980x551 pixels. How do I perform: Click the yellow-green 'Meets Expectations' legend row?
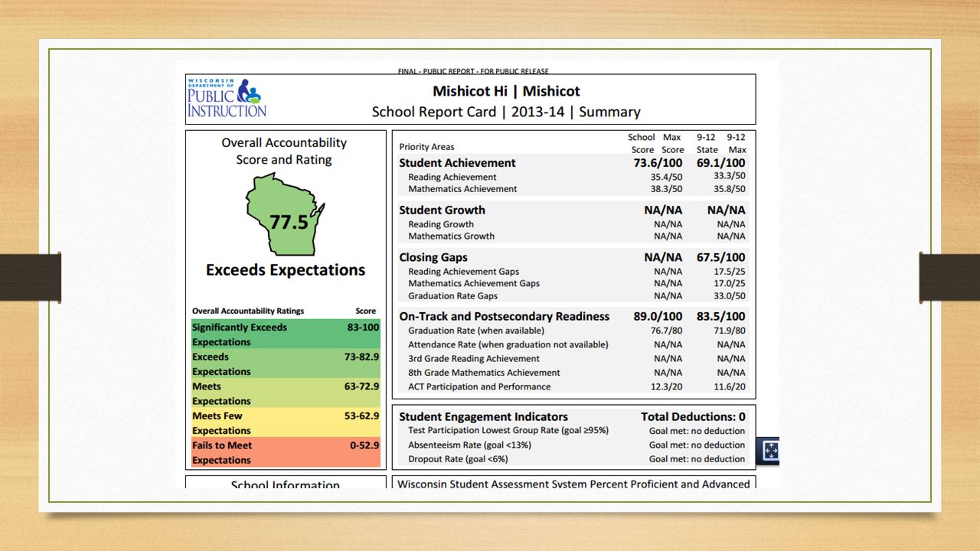point(286,393)
